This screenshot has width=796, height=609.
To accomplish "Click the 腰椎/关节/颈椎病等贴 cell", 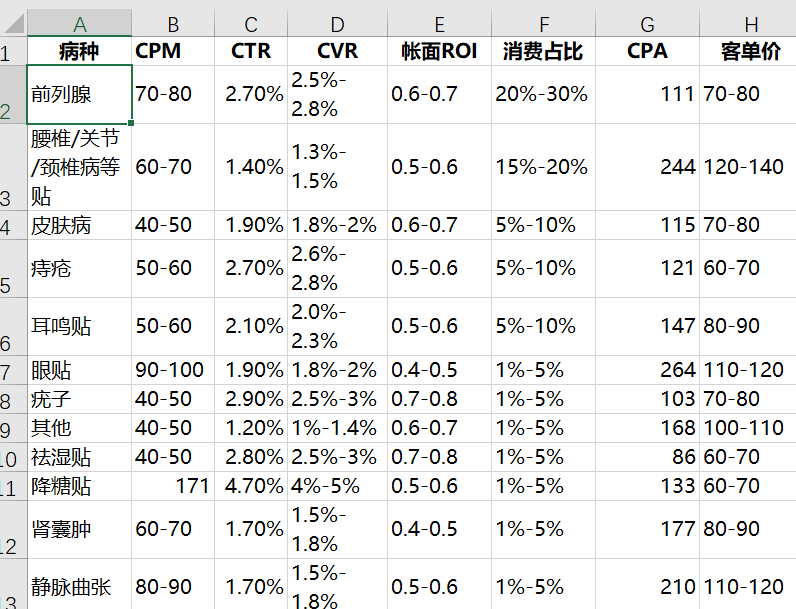I will pos(79,167).
